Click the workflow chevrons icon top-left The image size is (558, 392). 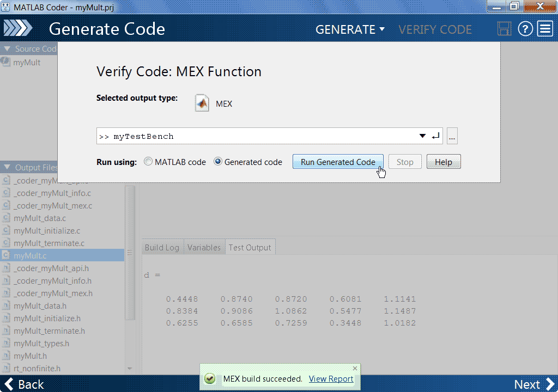(x=19, y=29)
